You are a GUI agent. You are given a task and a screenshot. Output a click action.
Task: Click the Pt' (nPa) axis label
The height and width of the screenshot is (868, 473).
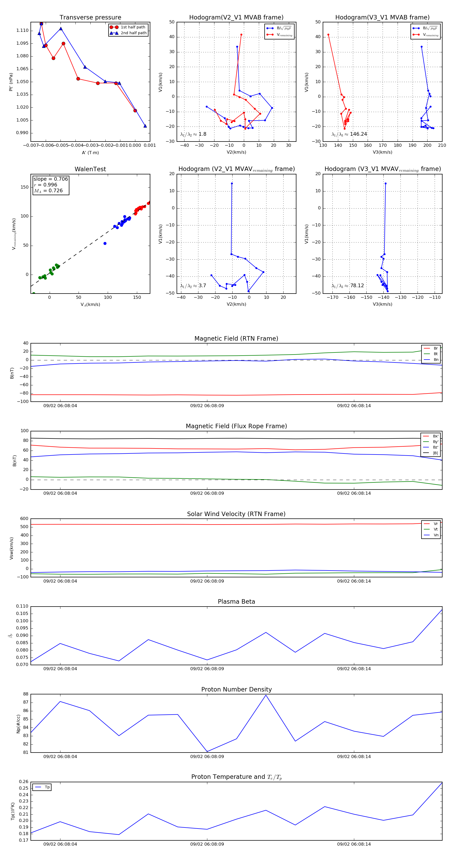point(11,82)
